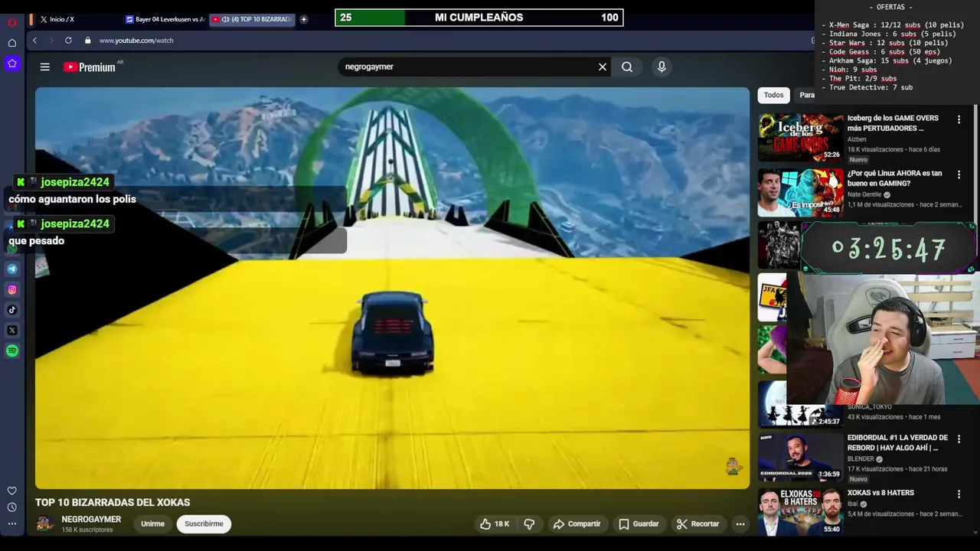This screenshot has height=551, width=980.
Task: Open the home start page in Opera sidebar
Action: [12, 43]
